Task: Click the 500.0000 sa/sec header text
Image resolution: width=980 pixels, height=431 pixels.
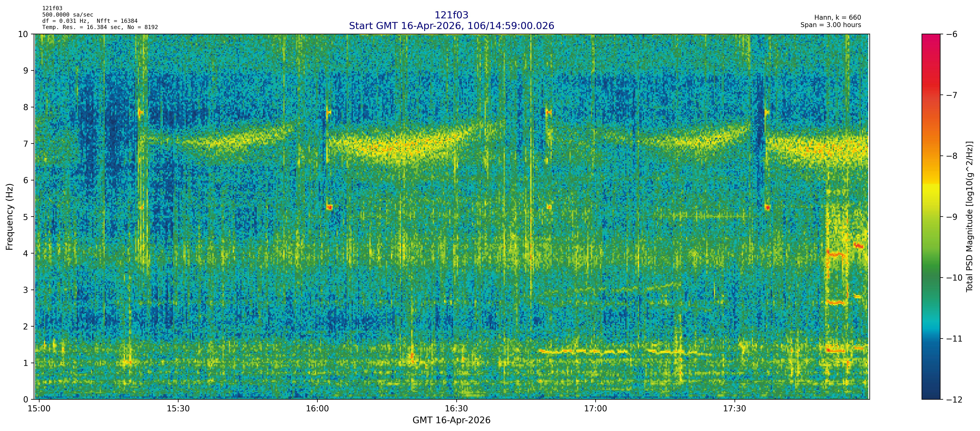Action: (68, 15)
